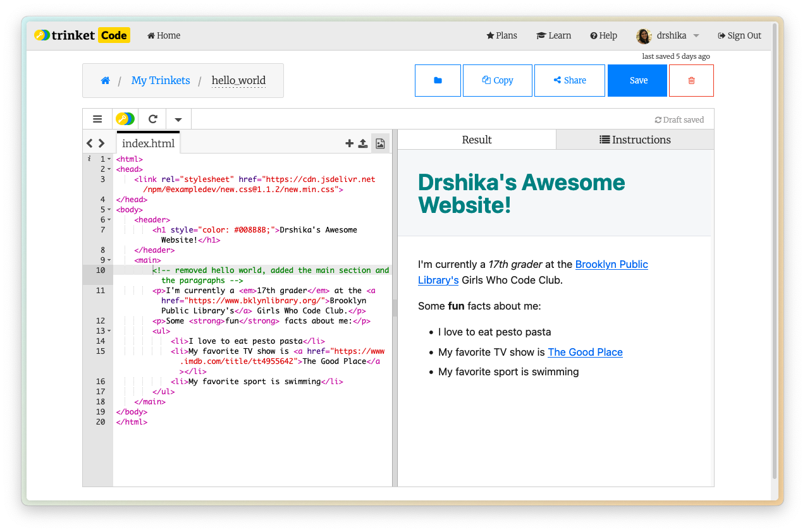
Task: Click the home icon in breadcrumb
Action: (x=106, y=80)
